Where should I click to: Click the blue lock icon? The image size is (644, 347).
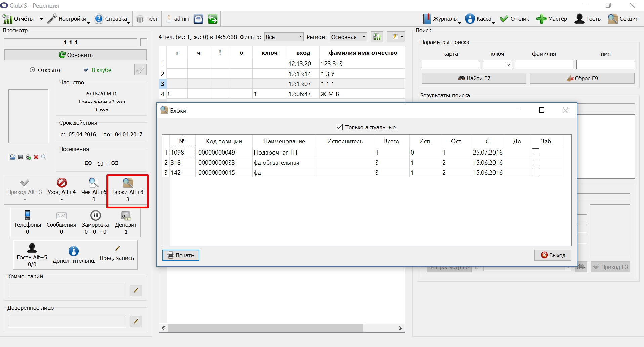pyautogui.click(x=198, y=19)
